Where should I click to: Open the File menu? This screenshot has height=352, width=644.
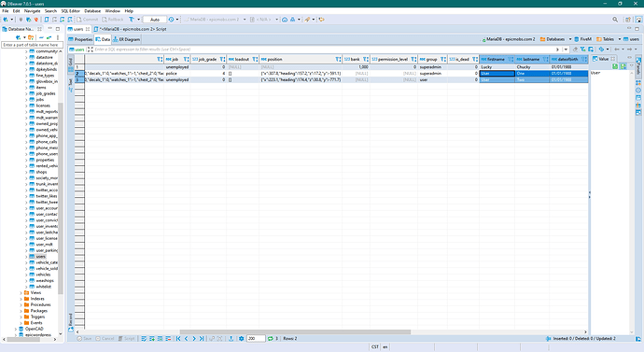(6, 11)
